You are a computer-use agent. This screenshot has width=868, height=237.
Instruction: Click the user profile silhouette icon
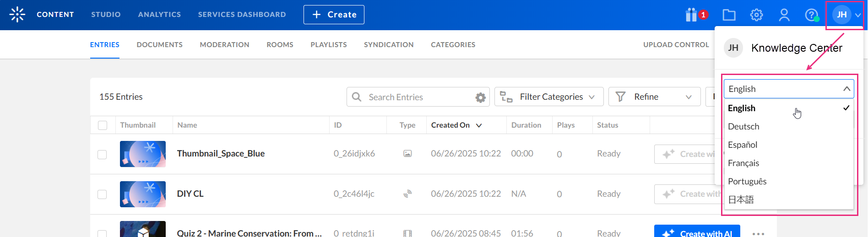pyautogui.click(x=784, y=15)
